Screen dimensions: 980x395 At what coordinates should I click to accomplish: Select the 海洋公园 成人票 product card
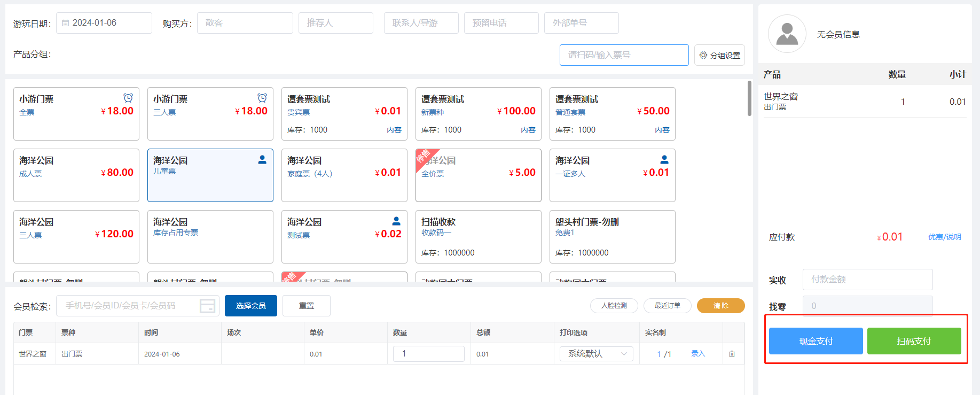tap(76, 175)
